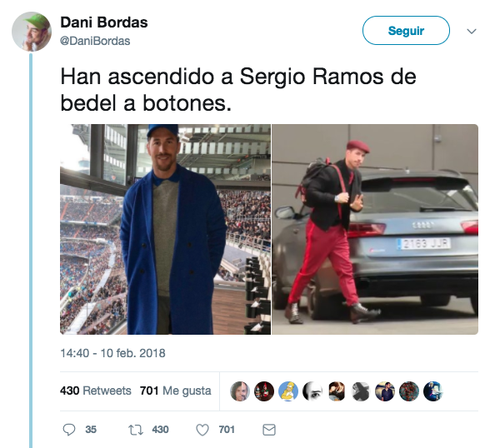Image resolution: width=490 pixels, height=448 pixels.
Task: Like the tweet with heart icon
Action: pyautogui.click(x=202, y=430)
